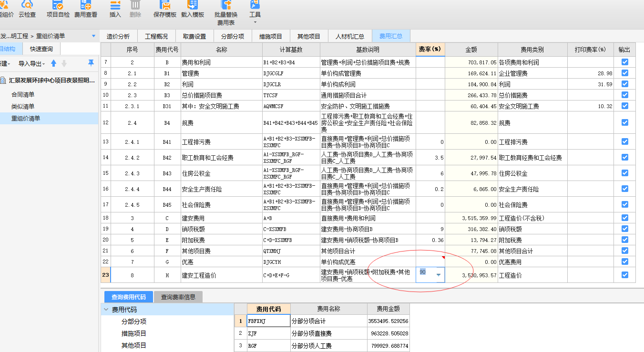This screenshot has height=352, width=644.
Task: Click 金额 column header
Action: pyautogui.click(x=471, y=50)
